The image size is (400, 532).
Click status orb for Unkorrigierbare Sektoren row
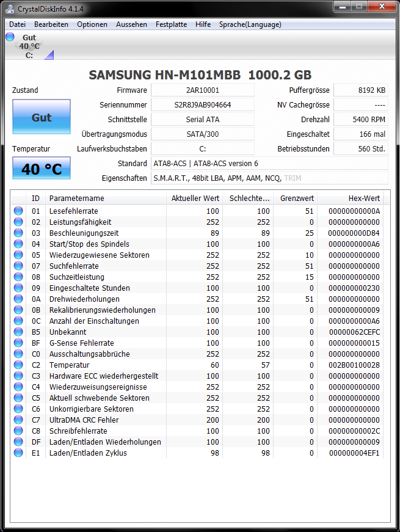[x=18, y=409]
